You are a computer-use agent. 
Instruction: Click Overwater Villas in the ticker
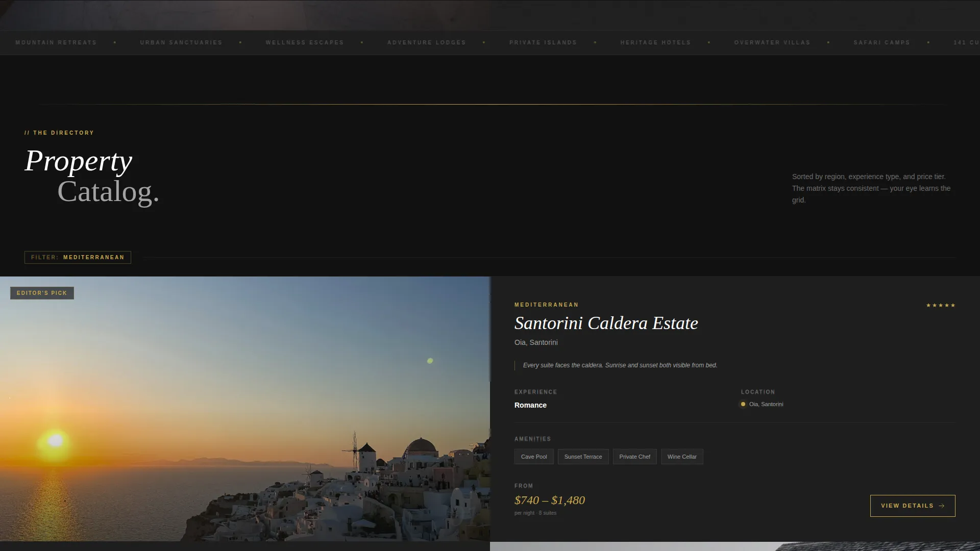pos(772,42)
